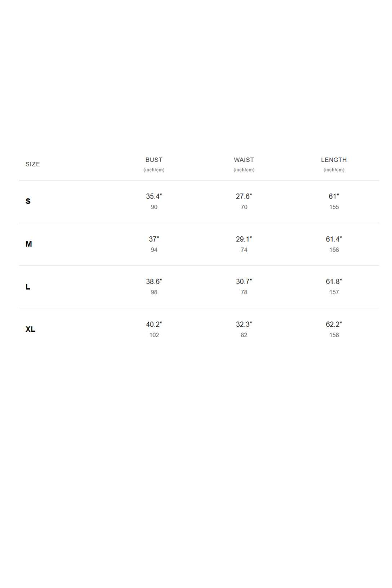Click the LENGTH column header
This screenshot has width=392, height=588.
[334, 160]
